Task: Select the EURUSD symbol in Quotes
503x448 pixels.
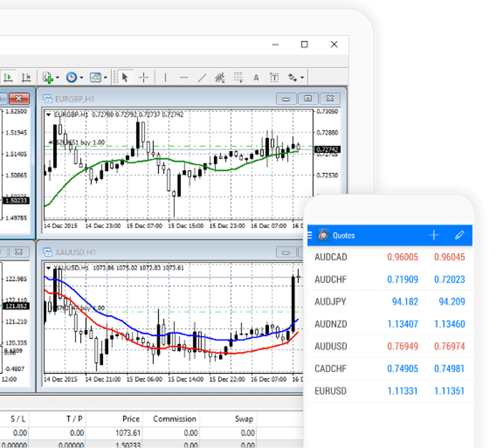Action: click(330, 391)
